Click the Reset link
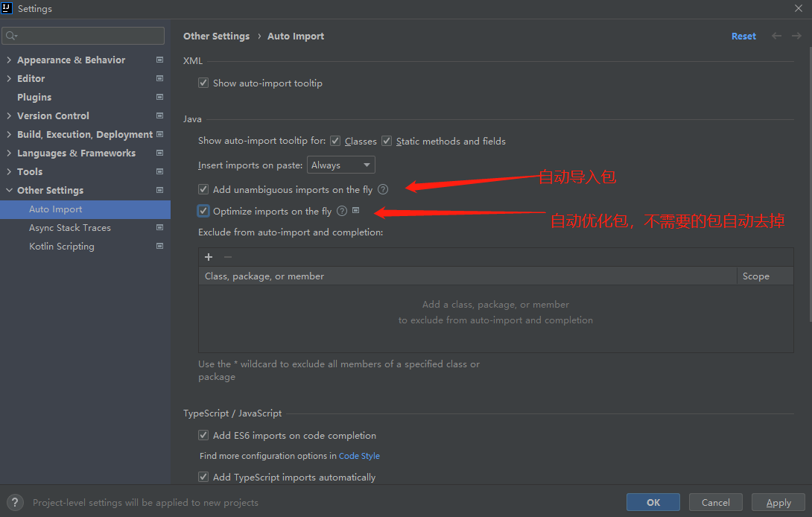This screenshot has width=812, height=517. pyautogui.click(x=743, y=37)
